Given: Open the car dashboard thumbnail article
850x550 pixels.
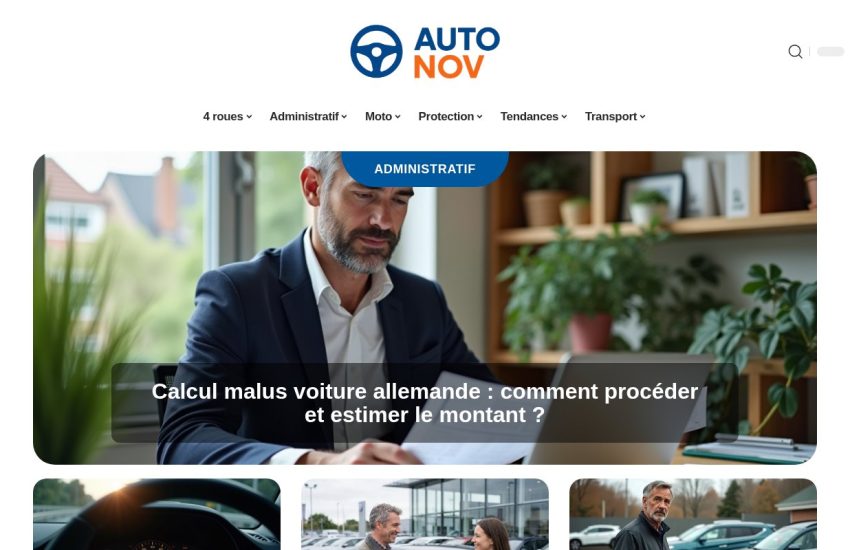Looking at the screenshot, I should [157, 514].
